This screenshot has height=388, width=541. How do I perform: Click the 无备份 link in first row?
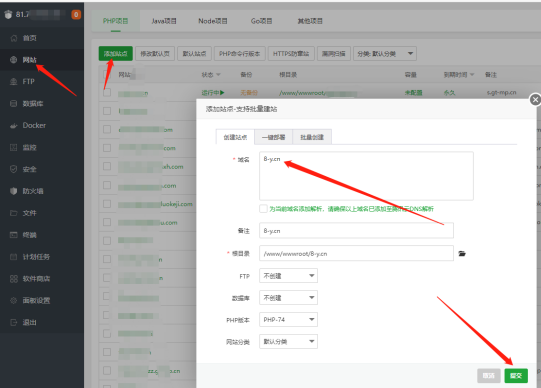(x=249, y=92)
